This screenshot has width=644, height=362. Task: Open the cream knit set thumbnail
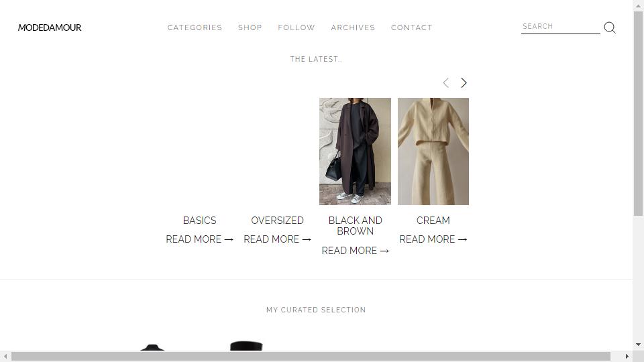[433, 151]
